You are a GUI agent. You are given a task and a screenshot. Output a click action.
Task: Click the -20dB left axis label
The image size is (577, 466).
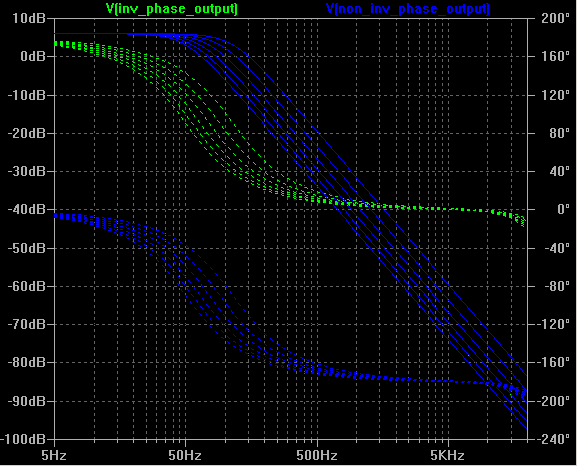[26, 133]
